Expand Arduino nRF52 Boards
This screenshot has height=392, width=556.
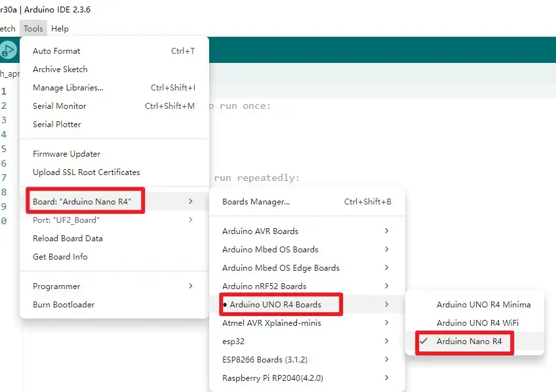[x=307, y=286]
